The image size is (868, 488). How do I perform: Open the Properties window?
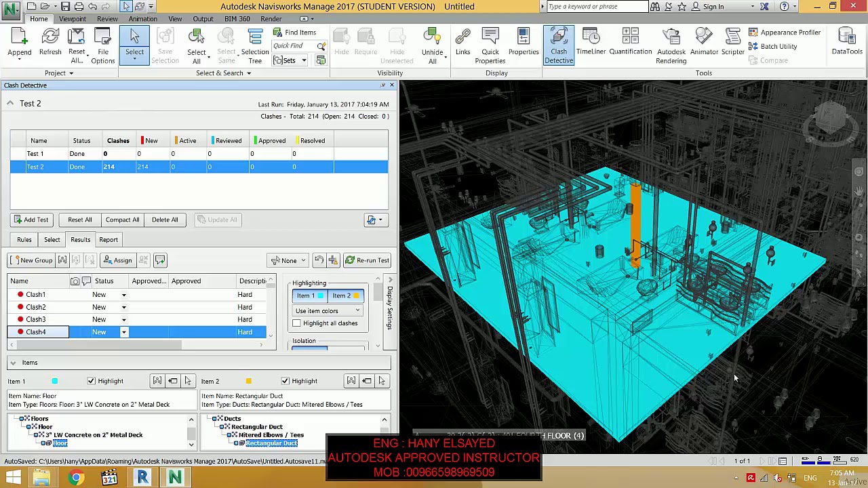click(524, 42)
